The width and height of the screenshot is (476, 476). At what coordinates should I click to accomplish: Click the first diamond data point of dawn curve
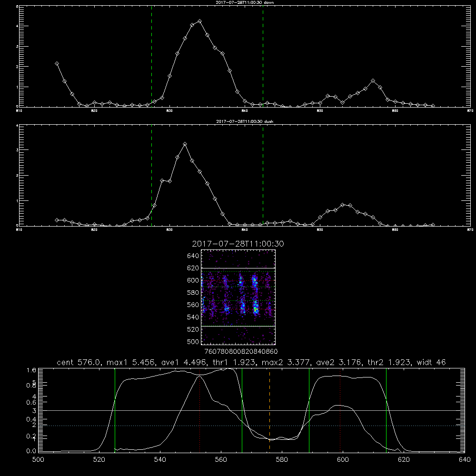[x=57, y=63]
